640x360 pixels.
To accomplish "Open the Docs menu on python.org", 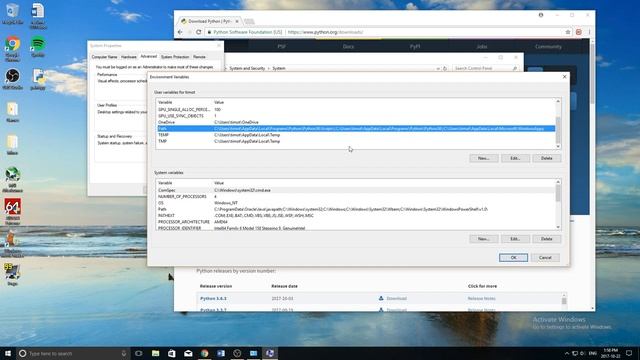I will pos(348,47).
